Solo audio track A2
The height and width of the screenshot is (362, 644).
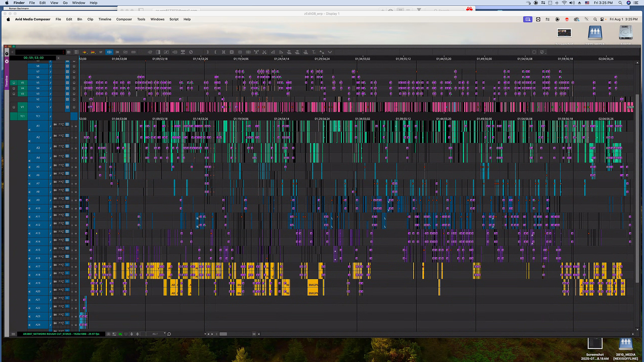72,138
